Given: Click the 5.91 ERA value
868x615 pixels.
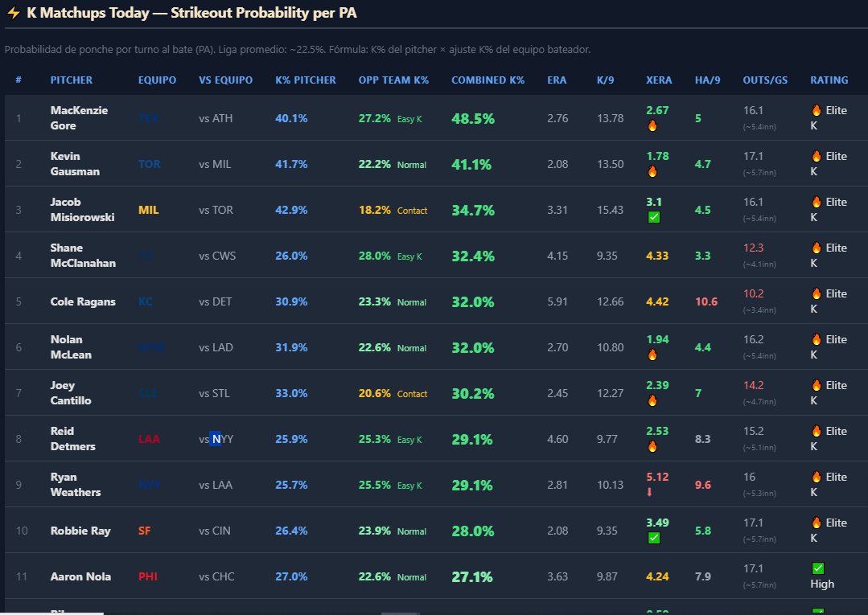Looking at the screenshot, I should [x=557, y=301].
